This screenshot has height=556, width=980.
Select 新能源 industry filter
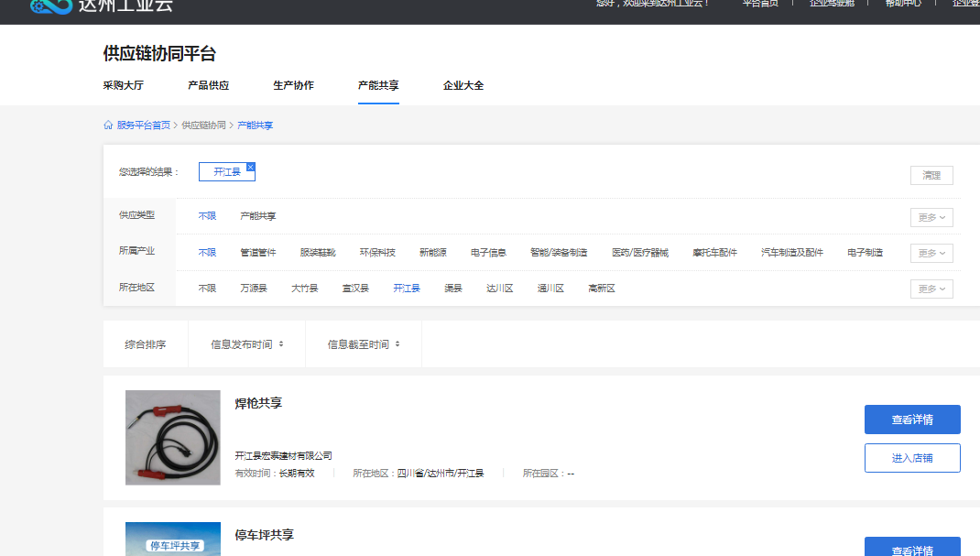tap(433, 253)
